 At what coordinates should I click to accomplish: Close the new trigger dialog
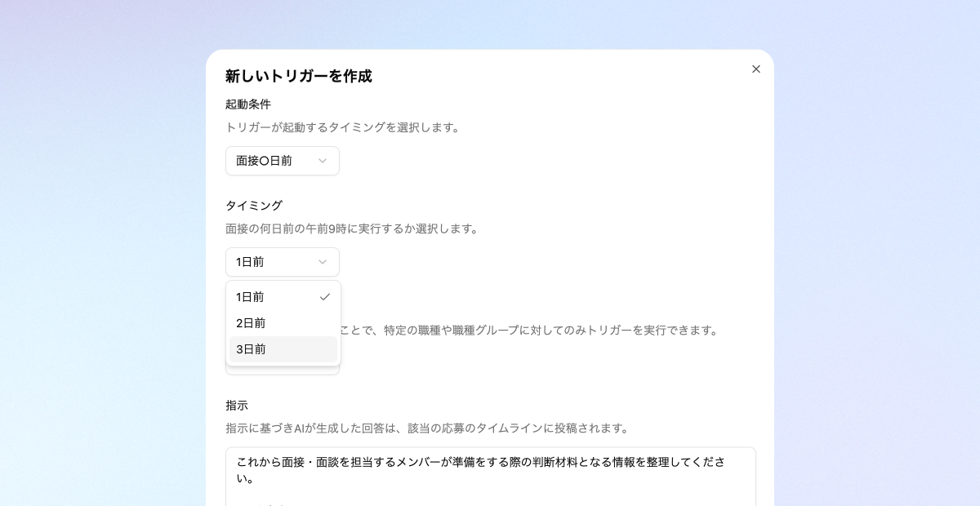coord(756,69)
